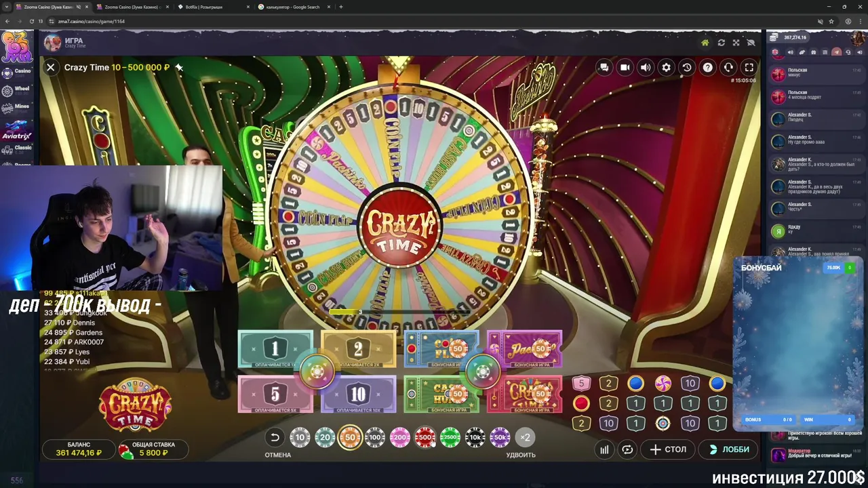Image resolution: width=868 pixels, height=488 pixels.
Task: Undo the last bet with Отмена arrow
Action: (275, 438)
